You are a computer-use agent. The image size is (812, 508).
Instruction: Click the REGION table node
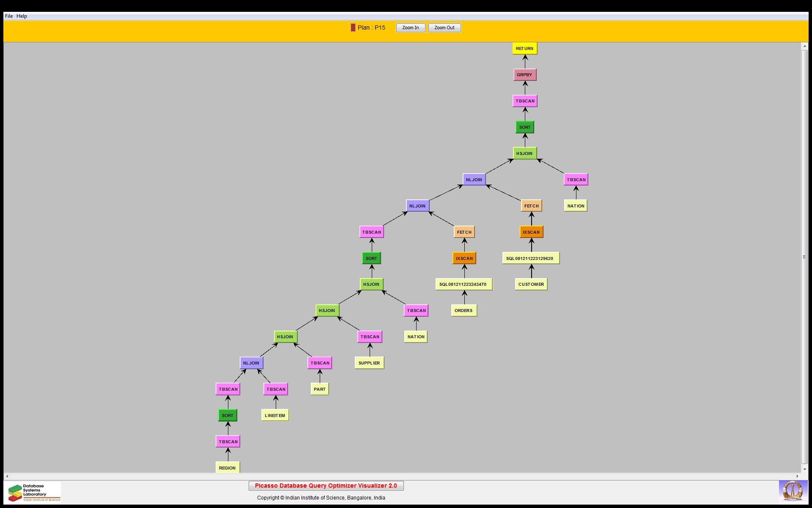tap(228, 468)
